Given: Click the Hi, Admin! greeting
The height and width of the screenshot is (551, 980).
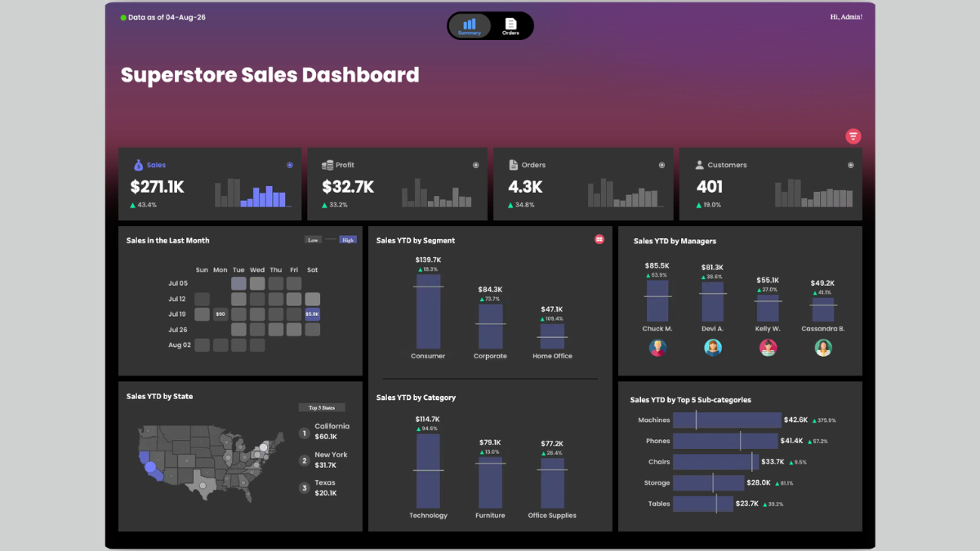Looking at the screenshot, I should click(846, 16).
